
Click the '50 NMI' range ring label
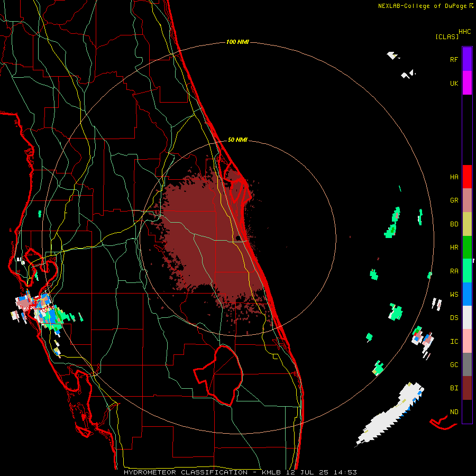237,140
